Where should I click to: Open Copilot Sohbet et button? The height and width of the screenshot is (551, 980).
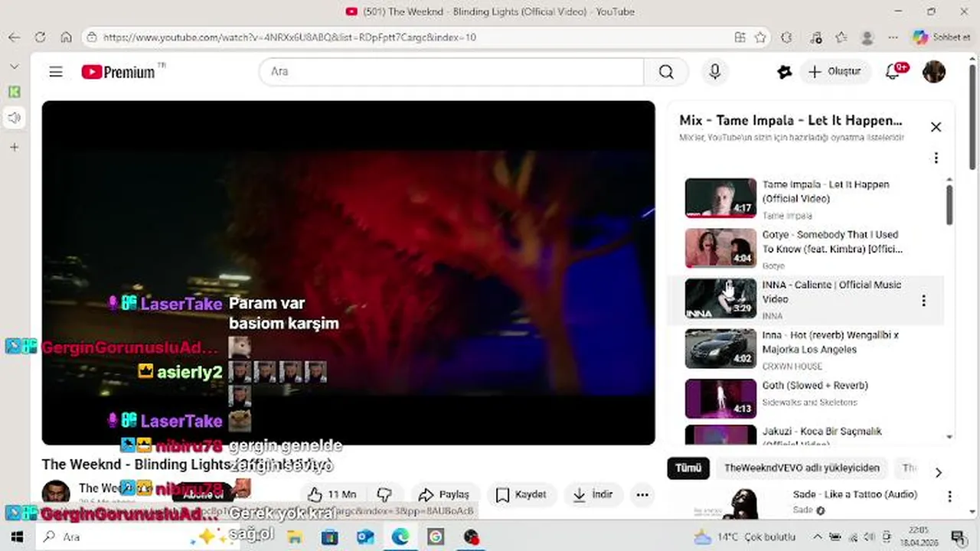[941, 37]
